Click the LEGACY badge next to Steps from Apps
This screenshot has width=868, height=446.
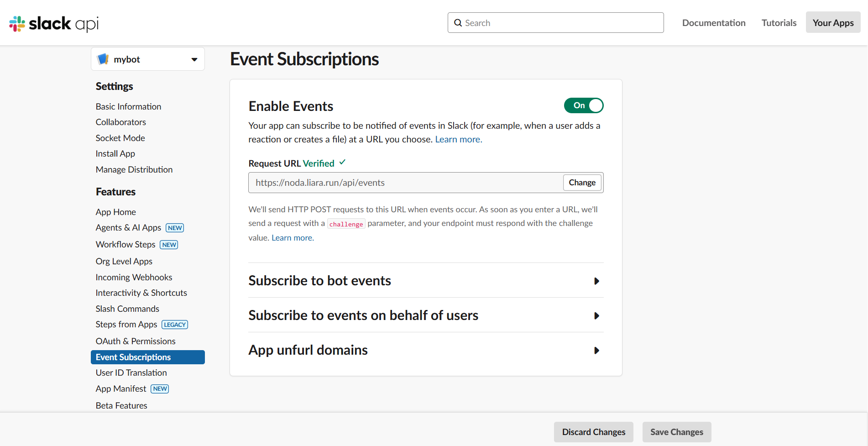point(175,325)
